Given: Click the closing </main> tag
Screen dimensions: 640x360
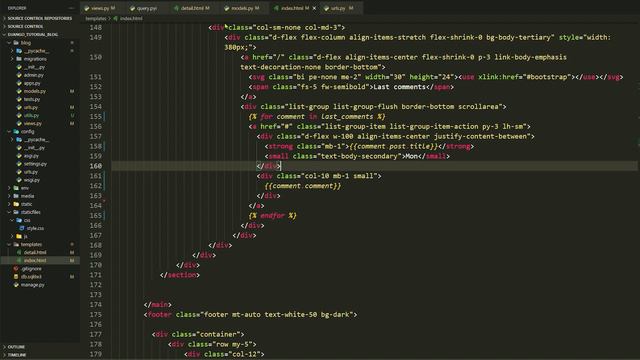Looking at the screenshot, I should tap(158, 304).
